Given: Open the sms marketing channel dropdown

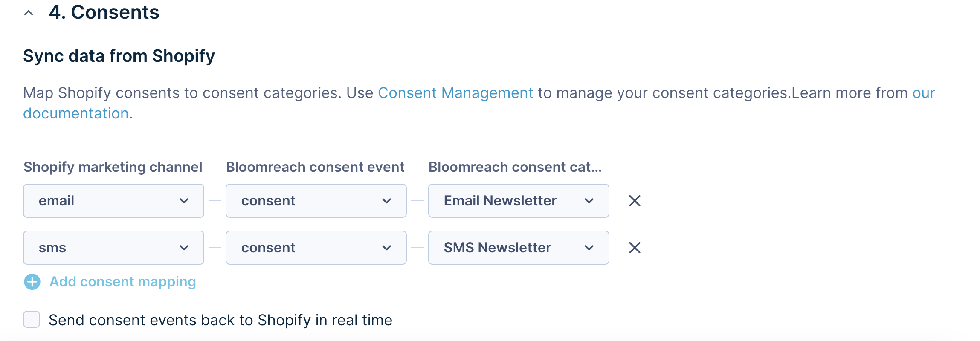Looking at the screenshot, I should point(113,248).
